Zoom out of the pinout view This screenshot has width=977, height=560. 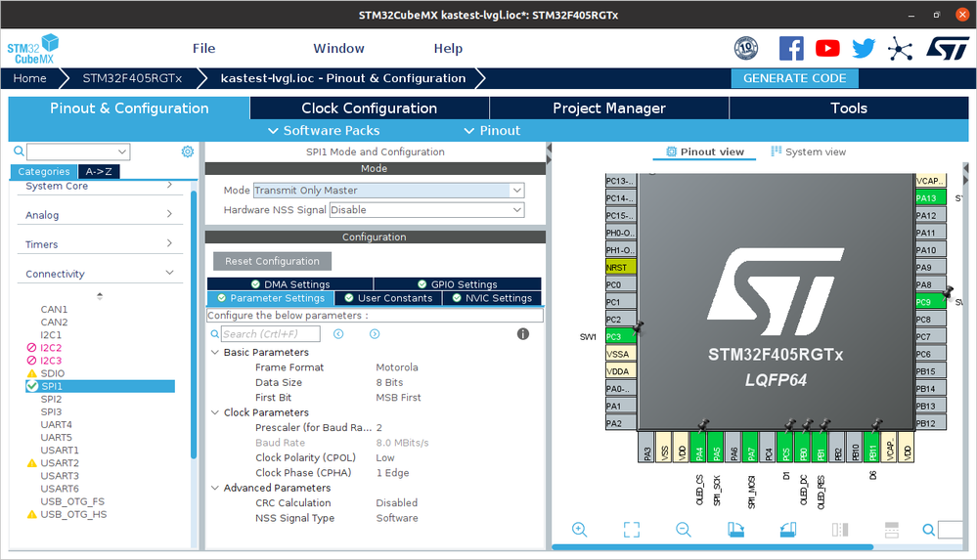click(x=684, y=530)
